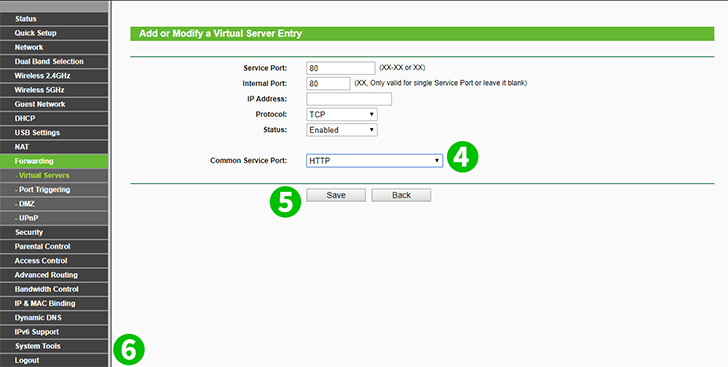The image size is (728, 367).
Task: Go to the Network menu
Action: 54,47
